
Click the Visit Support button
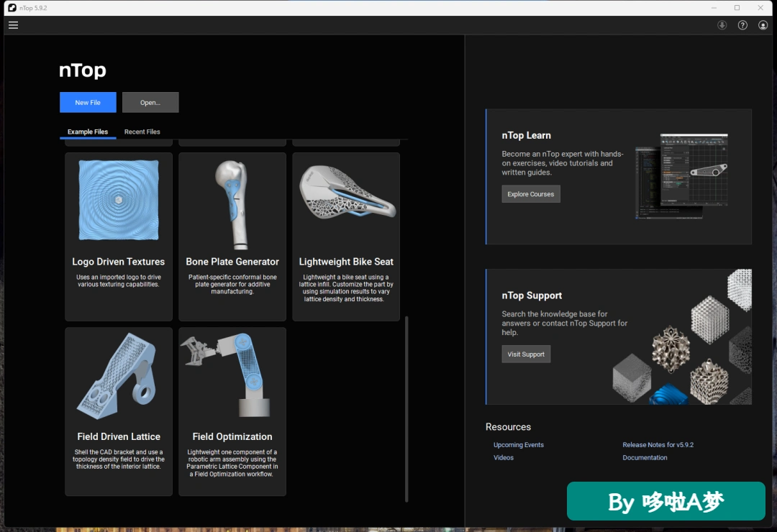click(x=526, y=354)
